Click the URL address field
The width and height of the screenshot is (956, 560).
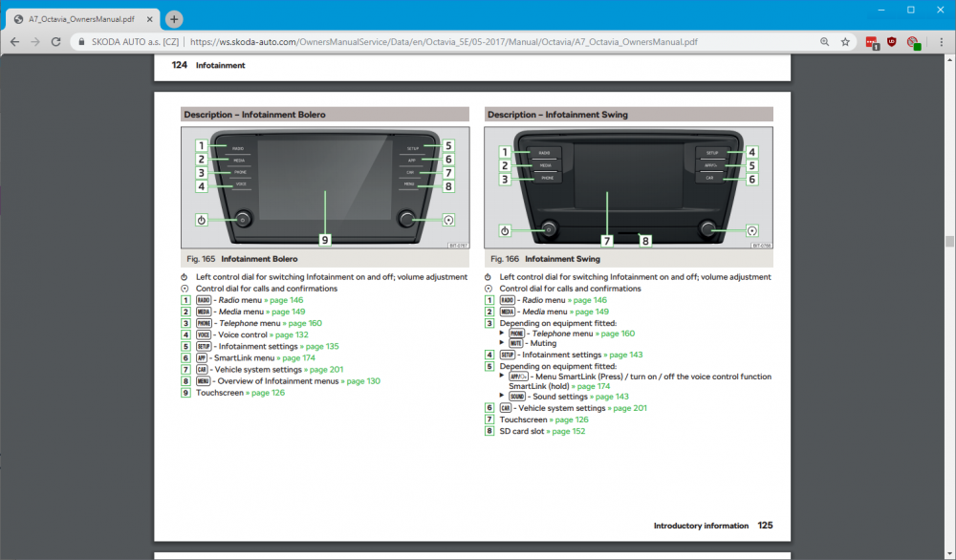coord(444,41)
